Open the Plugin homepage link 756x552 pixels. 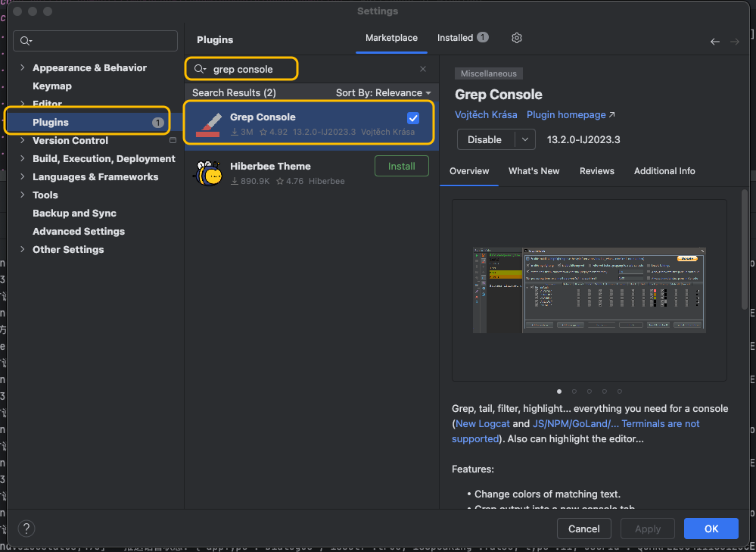(x=571, y=115)
